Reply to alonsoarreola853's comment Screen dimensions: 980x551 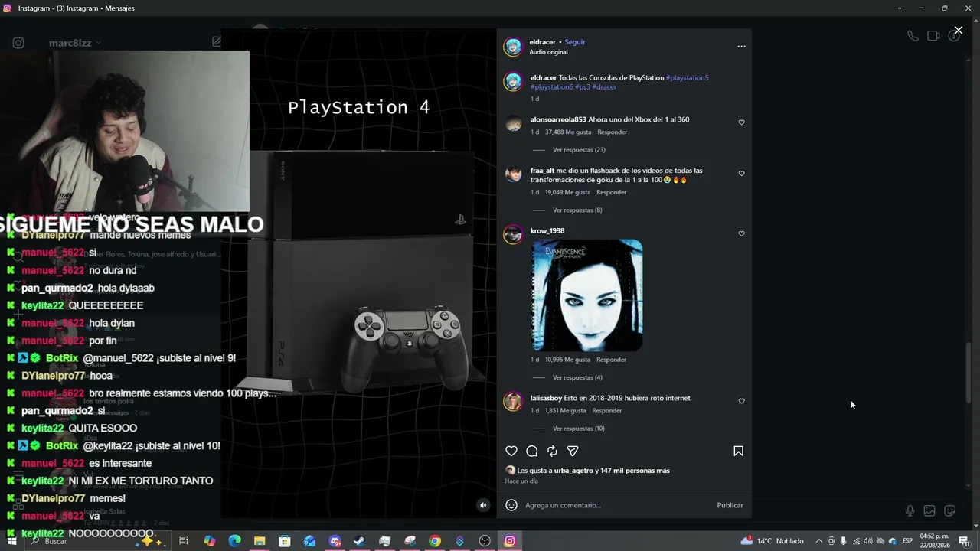coord(612,132)
